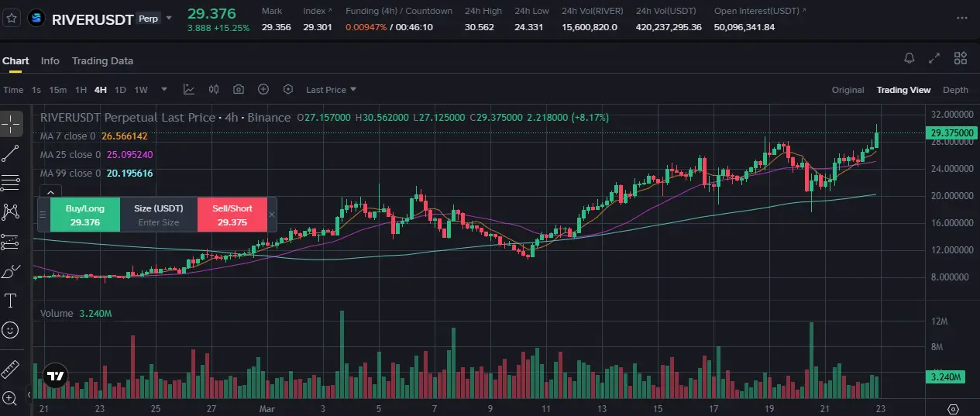Select the zoom in tool
Image resolution: width=980 pixels, height=416 pixels.
click(11, 398)
